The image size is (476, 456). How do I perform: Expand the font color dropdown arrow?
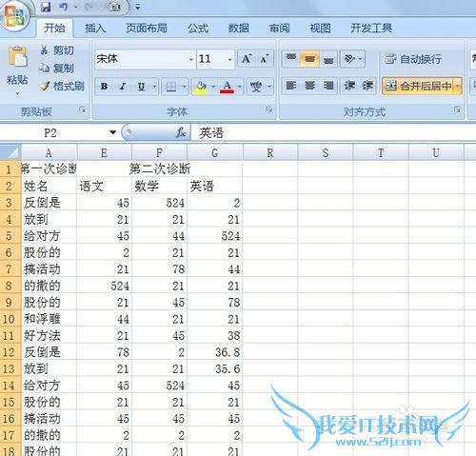[x=240, y=87]
